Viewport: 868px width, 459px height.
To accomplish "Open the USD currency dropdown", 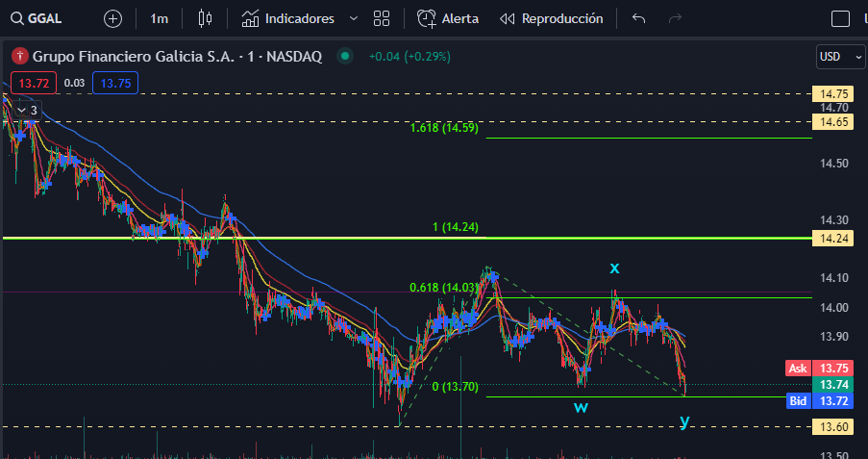I will pos(840,57).
